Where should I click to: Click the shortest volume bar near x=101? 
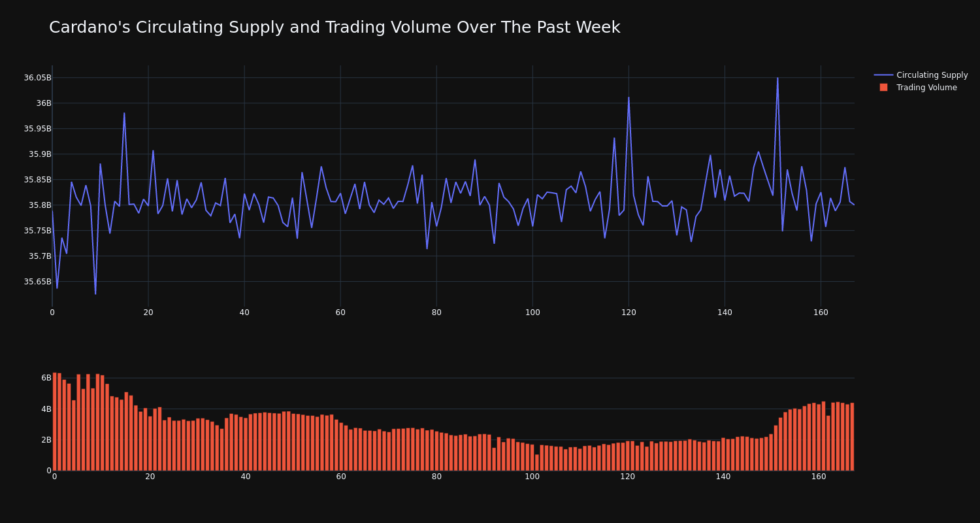pyautogui.click(x=537, y=462)
